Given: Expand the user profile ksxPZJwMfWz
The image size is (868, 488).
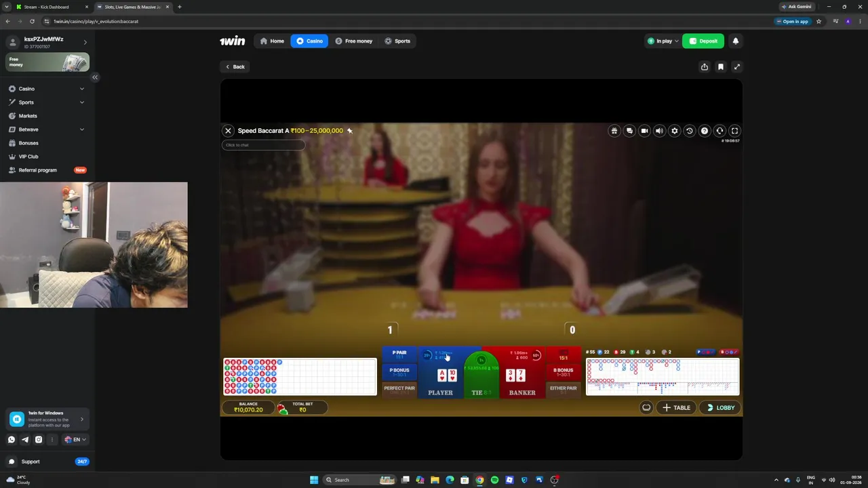Looking at the screenshot, I should coord(47,42).
